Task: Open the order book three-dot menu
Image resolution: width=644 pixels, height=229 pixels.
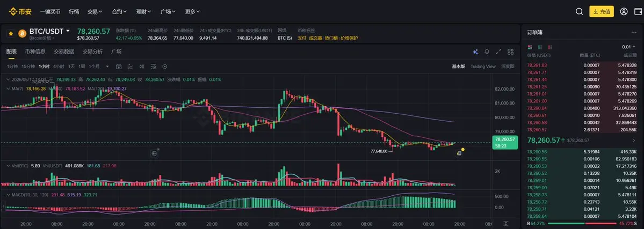Action: pos(634,32)
